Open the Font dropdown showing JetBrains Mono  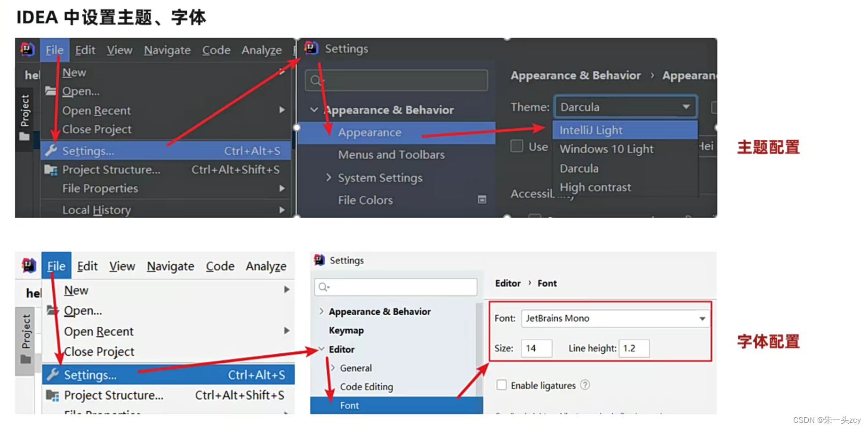tap(615, 318)
